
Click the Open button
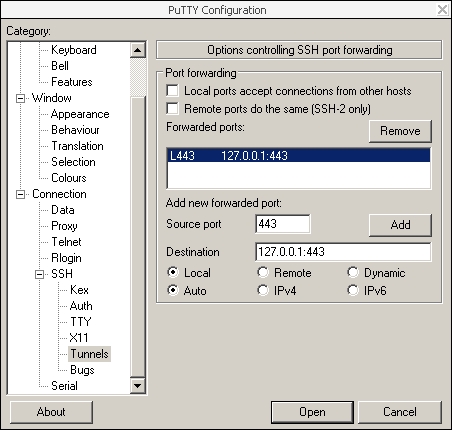(312, 412)
